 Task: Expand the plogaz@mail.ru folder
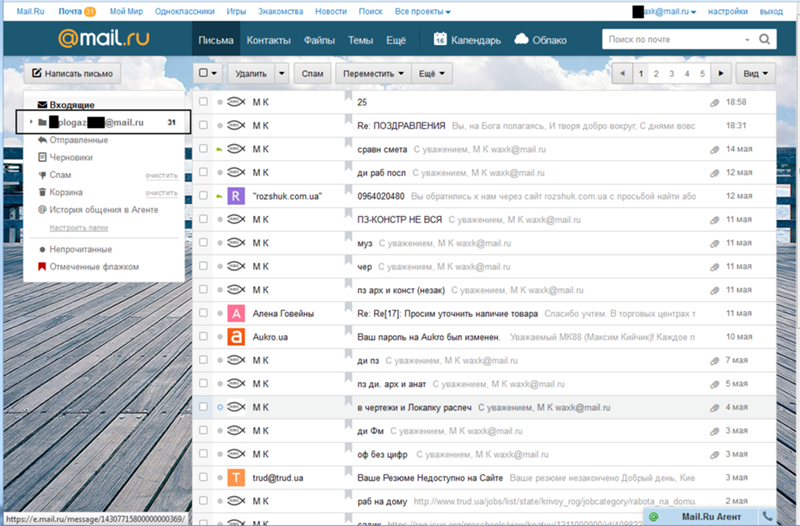[31, 122]
